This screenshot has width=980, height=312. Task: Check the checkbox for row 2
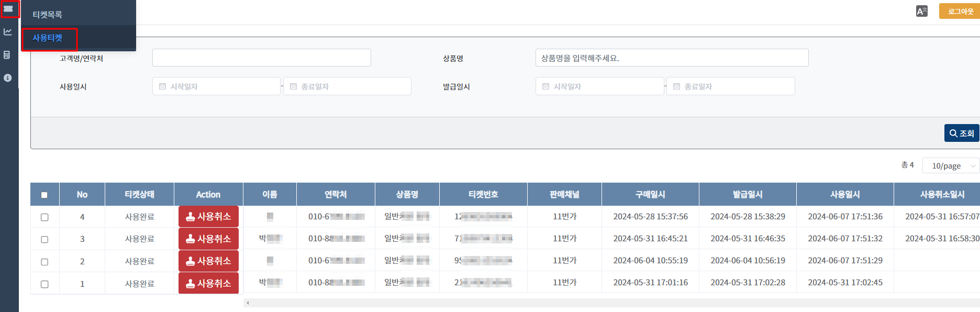tap(44, 262)
